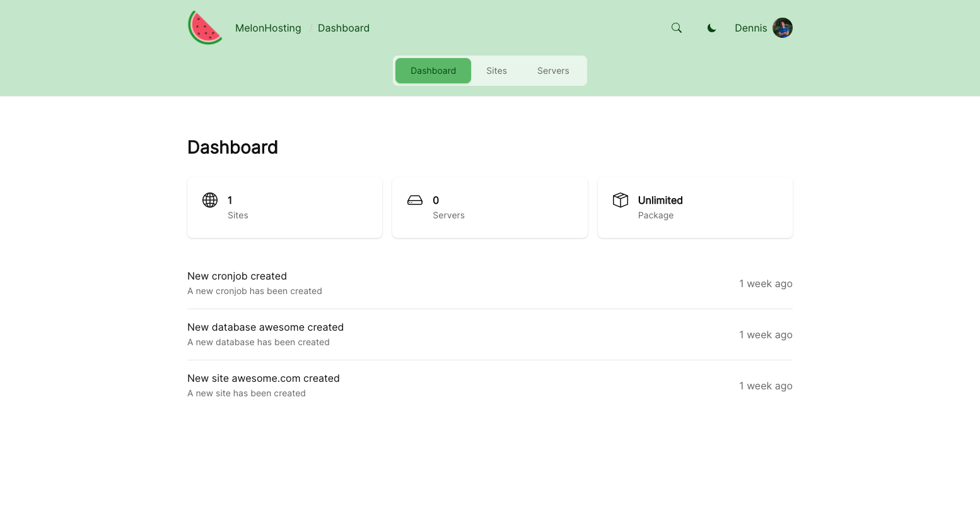Toggle dark mode with the moon icon
This screenshot has height=532, width=980.
click(711, 28)
